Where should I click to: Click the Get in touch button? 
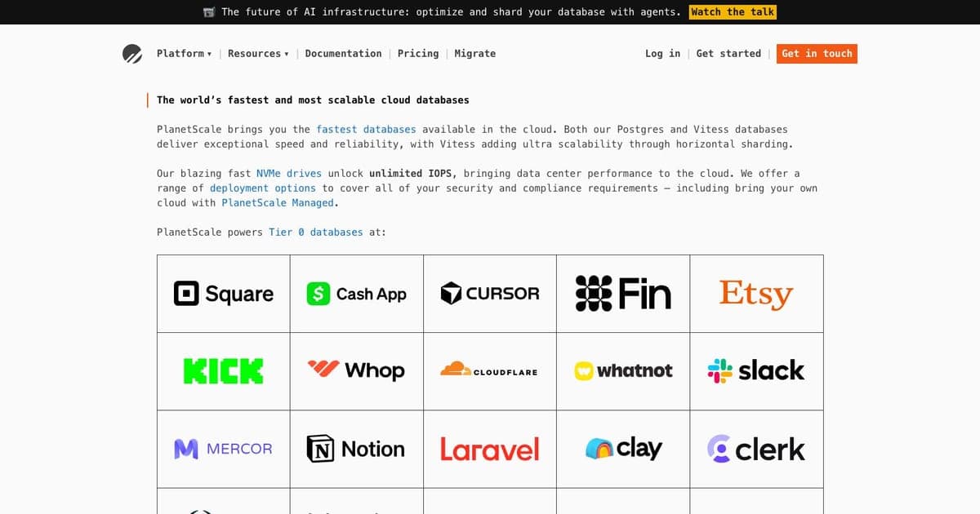(817, 54)
